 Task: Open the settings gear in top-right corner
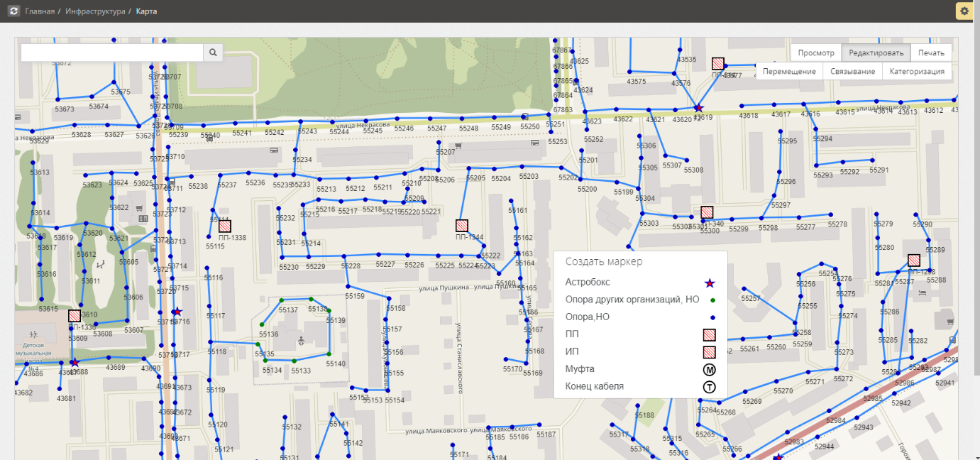964,11
